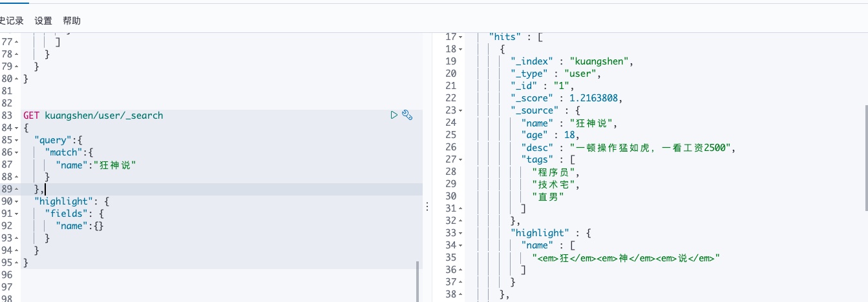Click the request editor vertical scrollbar

coord(418,281)
